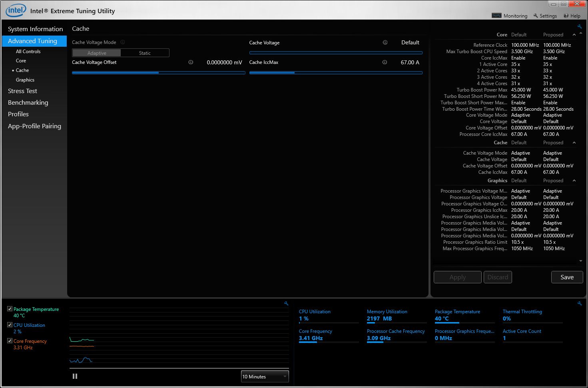Open the 10 Minutes time range dropdown
588x388 pixels.
click(x=265, y=377)
